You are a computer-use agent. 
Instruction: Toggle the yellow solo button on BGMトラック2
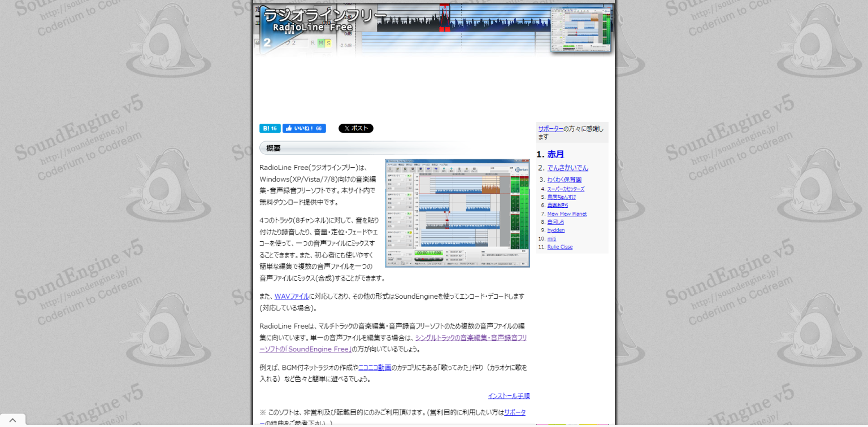tap(411, 233)
